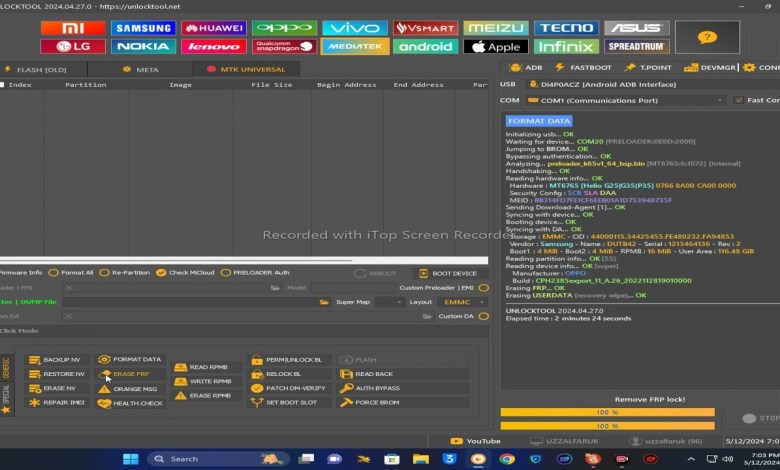Image resolution: width=780 pixels, height=470 pixels.
Task: Select the Samsung brand logo
Action: pos(142,28)
